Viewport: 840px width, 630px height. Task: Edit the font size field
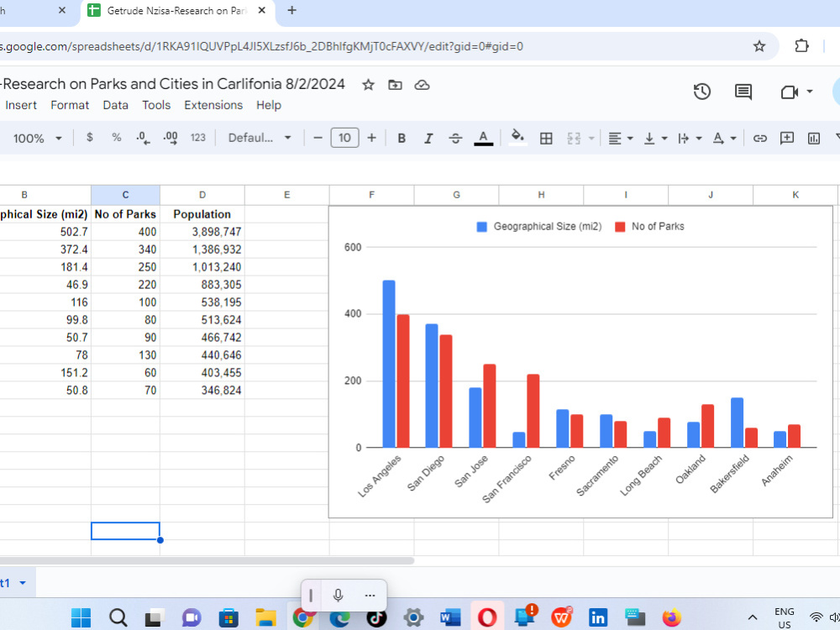coord(344,138)
